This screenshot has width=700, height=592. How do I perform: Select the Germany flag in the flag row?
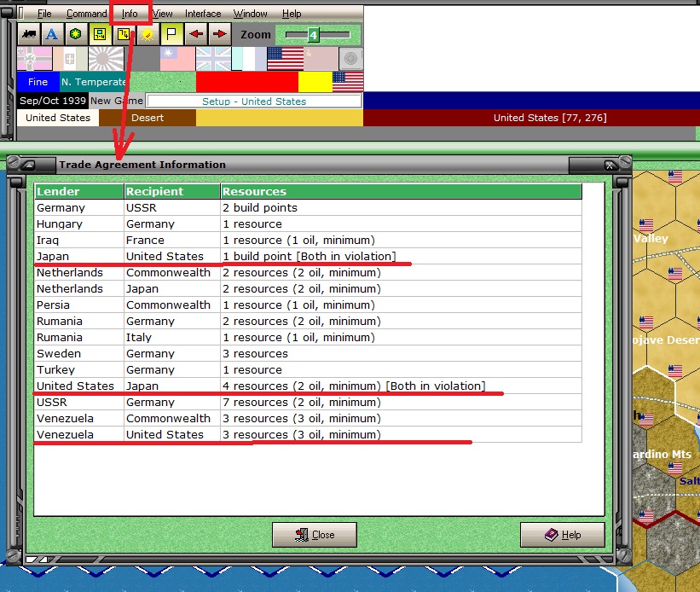pos(35,59)
